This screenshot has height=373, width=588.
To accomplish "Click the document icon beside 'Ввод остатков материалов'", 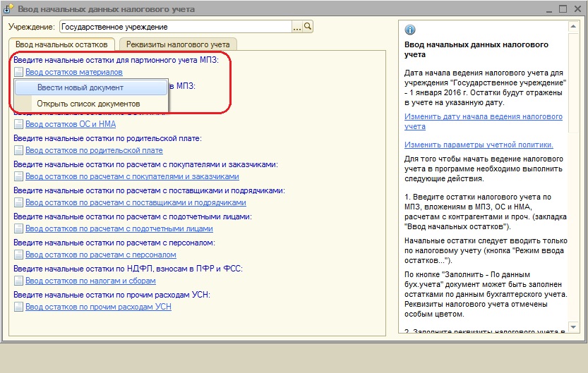I will (x=19, y=72).
